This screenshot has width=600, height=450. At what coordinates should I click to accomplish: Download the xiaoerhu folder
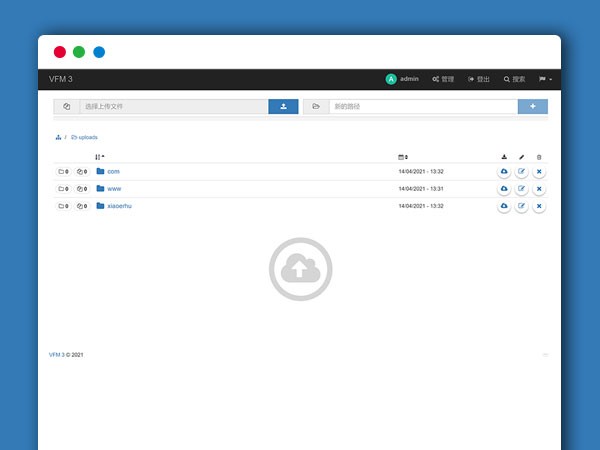[504, 206]
